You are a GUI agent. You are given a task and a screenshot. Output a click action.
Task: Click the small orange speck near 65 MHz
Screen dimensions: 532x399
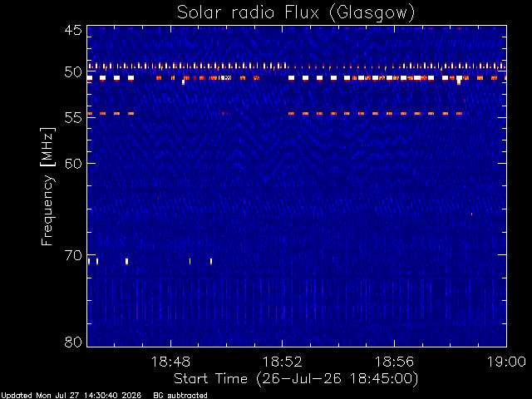tap(471, 214)
